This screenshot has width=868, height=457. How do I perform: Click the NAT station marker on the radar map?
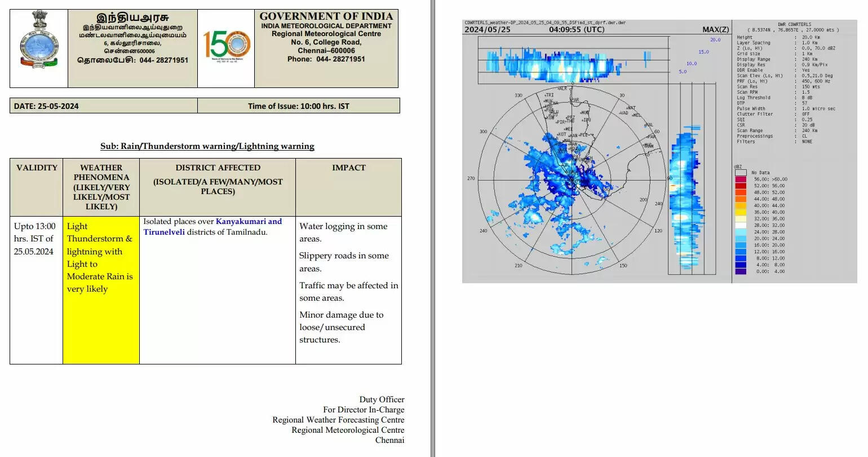[630, 108]
